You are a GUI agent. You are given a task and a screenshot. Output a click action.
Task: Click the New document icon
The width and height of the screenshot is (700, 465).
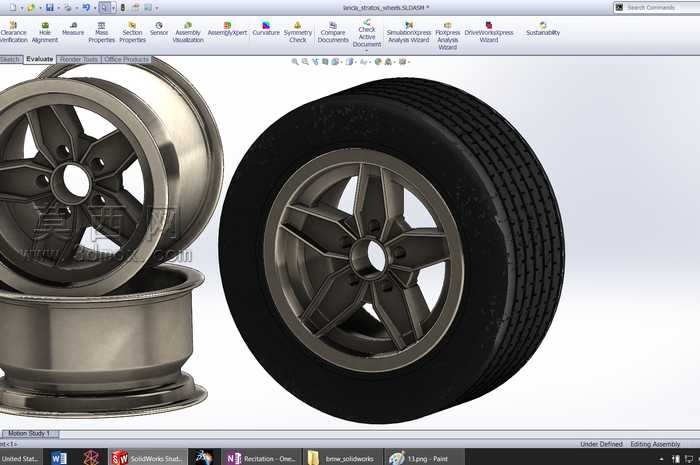point(12,8)
